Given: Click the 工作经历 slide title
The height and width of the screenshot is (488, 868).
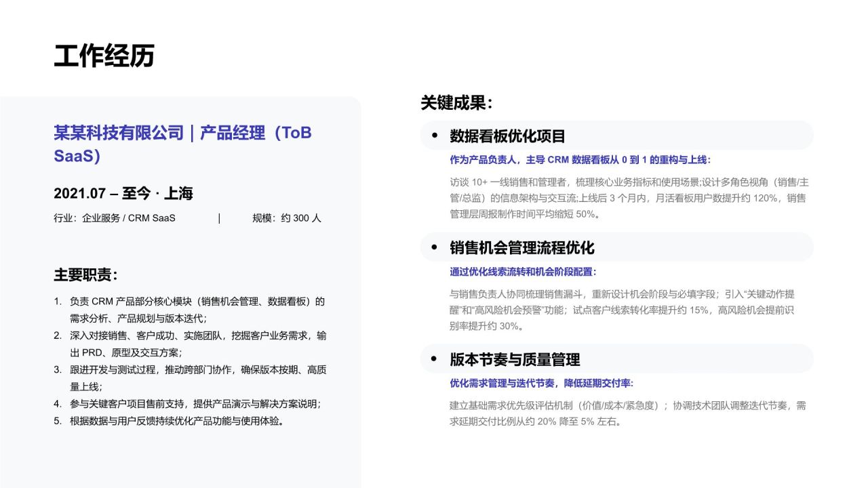Looking at the screenshot, I should click(104, 56).
